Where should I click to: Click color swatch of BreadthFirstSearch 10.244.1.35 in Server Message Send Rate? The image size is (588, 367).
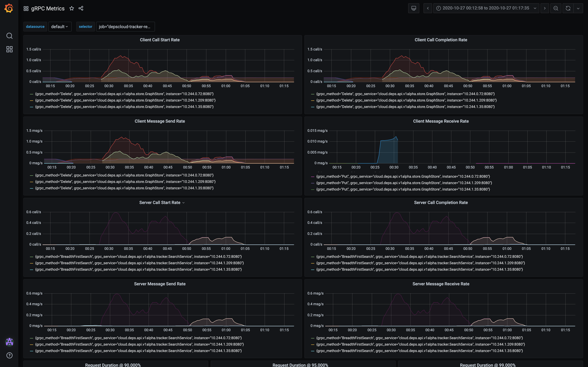pyautogui.click(x=31, y=351)
